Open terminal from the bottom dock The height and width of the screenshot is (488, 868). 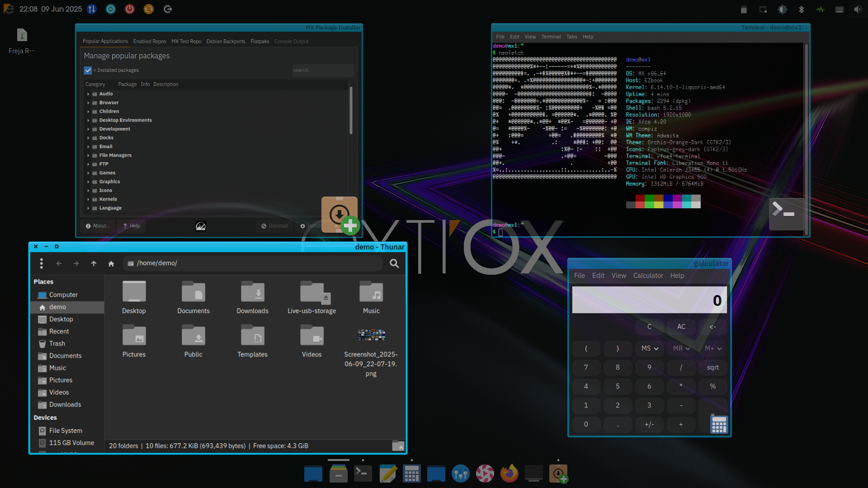pos(363,474)
